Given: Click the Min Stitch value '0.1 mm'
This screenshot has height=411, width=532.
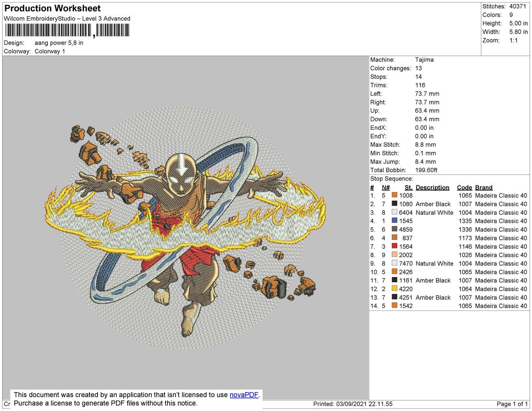Looking at the screenshot, I should (425, 153).
